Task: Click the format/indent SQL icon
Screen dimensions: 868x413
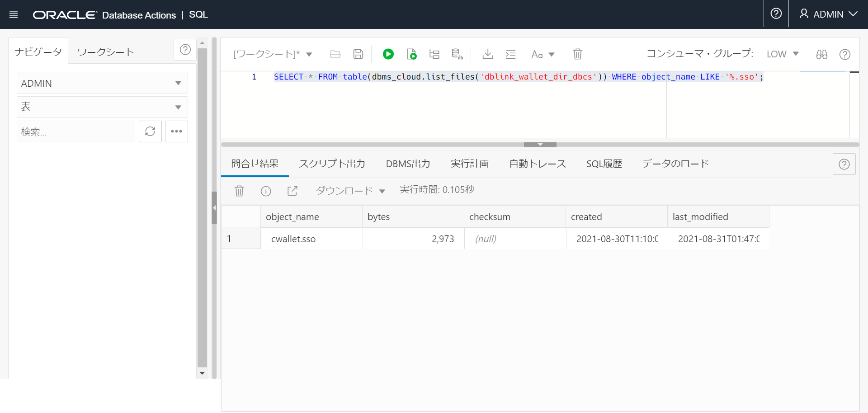Action: [510, 54]
